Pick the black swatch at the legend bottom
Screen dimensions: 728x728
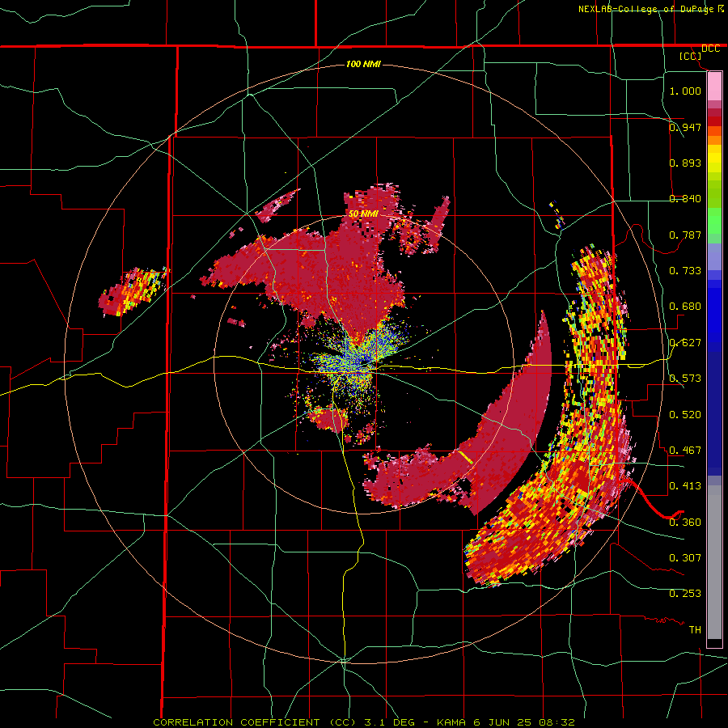click(x=714, y=643)
